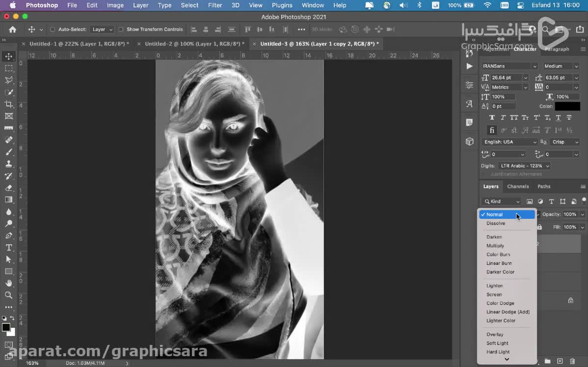Viewport: 588px width, 367px height.
Task: Select the Horizontal Type tool
Action: [x=8, y=247]
